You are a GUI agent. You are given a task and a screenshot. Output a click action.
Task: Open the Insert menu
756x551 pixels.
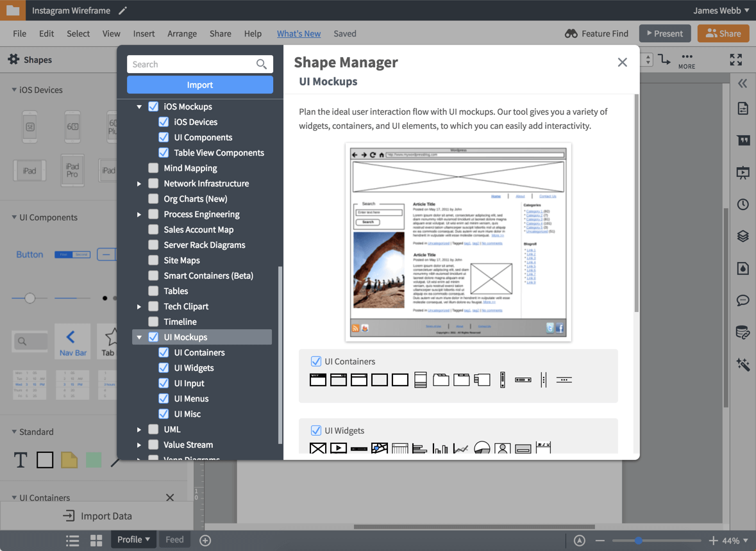(144, 33)
